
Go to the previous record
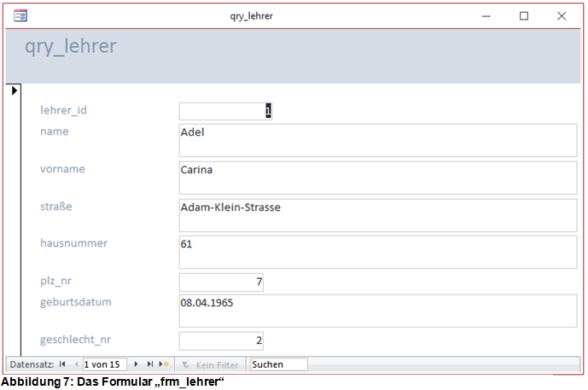coord(74,364)
